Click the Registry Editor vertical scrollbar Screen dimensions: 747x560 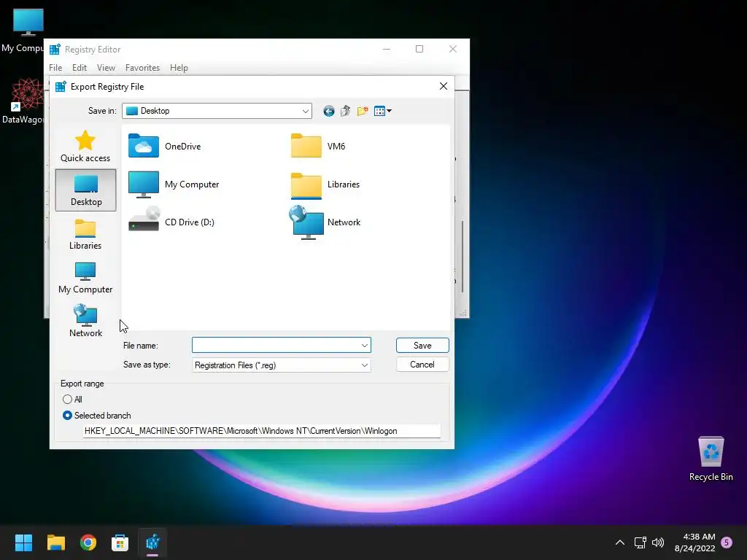pyautogui.click(x=462, y=257)
